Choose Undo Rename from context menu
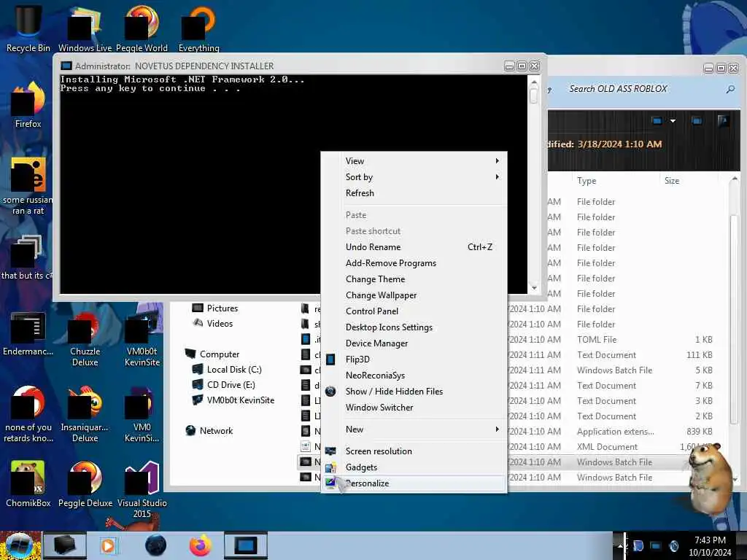This screenshot has width=747, height=560. (x=414, y=247)
